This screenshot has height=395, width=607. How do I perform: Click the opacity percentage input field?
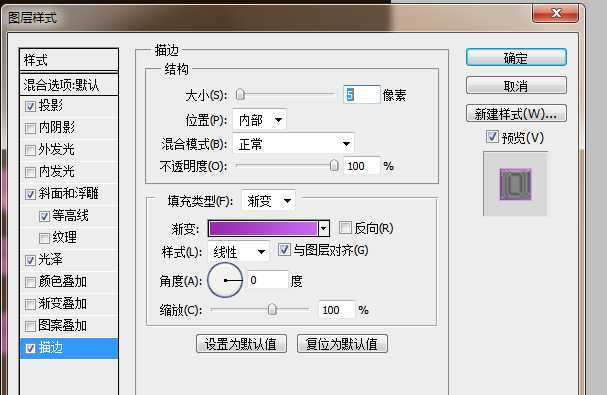(x=362, y=166)
